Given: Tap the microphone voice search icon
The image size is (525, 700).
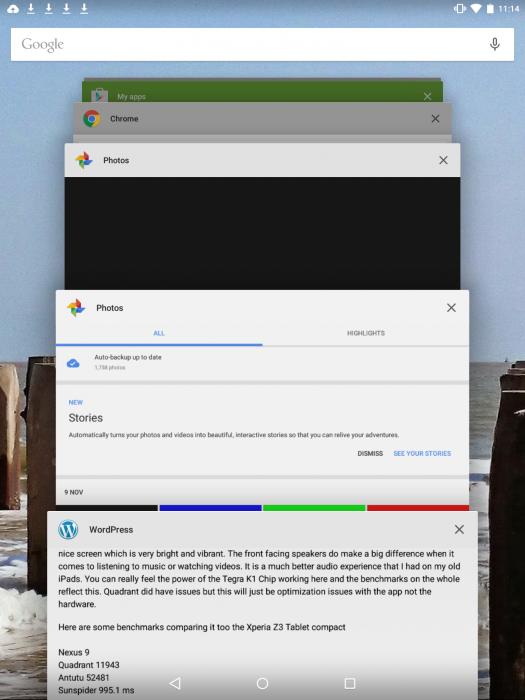Looking at the screenshot, I should coord(494,44).
